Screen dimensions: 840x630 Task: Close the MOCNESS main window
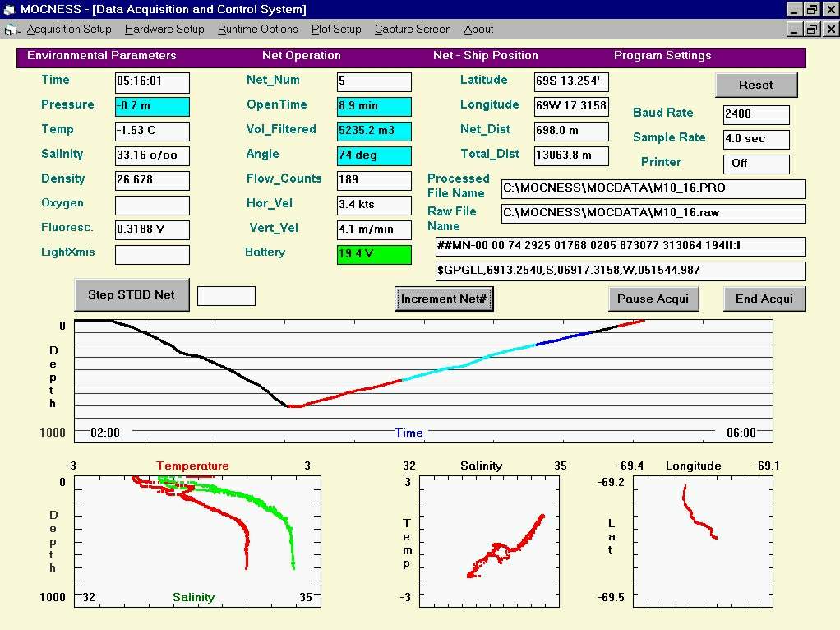point(830,9)
